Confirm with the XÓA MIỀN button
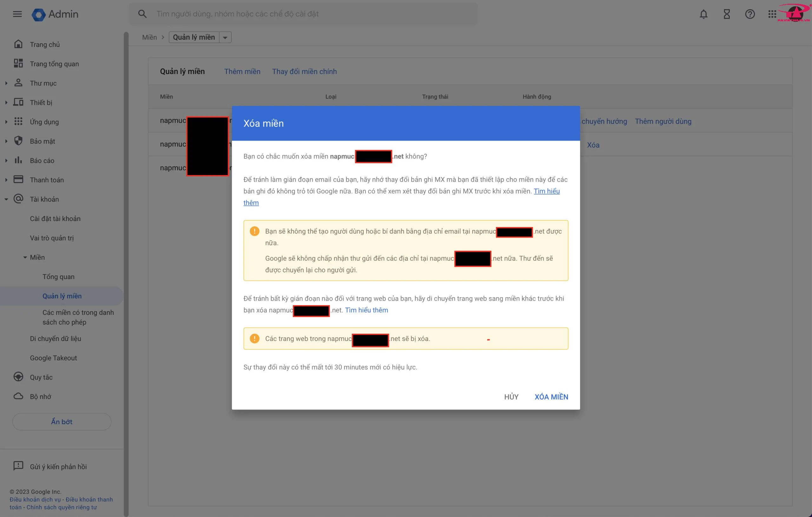 click(551, 396)
